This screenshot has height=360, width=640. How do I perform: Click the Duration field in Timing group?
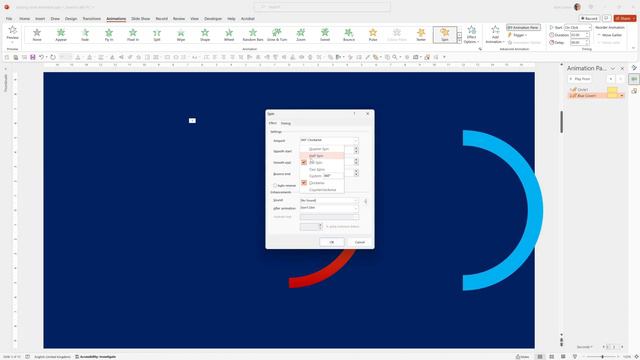point(579,35)
